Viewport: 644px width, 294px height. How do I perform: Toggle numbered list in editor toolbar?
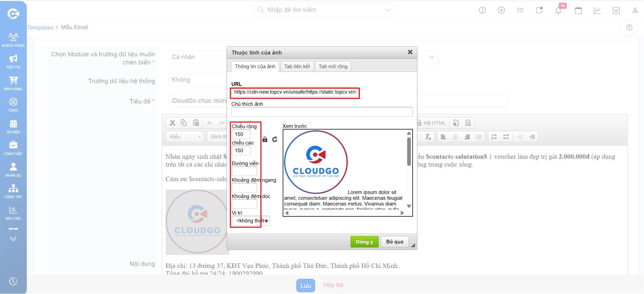(494, 137)
